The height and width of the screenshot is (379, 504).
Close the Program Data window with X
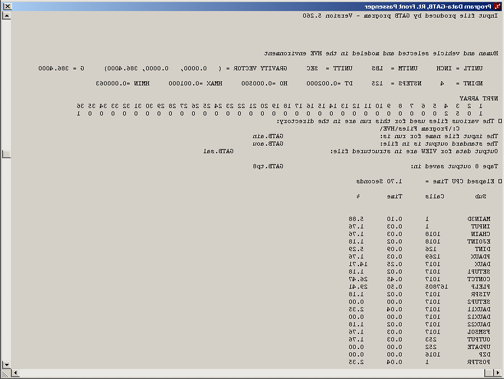(7, 6)
